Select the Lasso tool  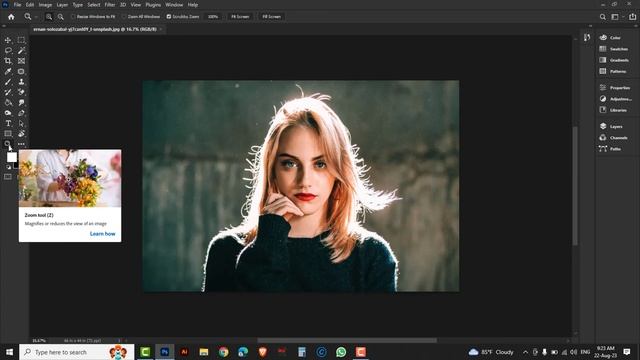click(8, 51)
